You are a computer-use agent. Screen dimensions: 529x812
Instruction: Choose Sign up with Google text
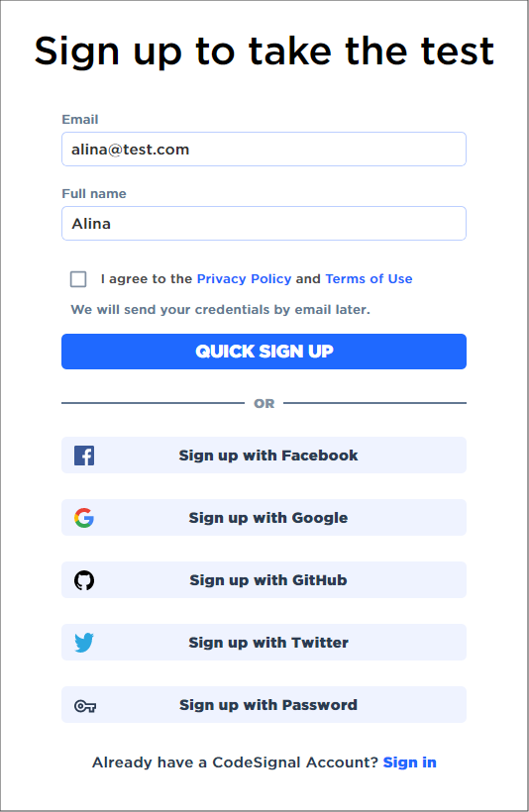tap(268, 518)
